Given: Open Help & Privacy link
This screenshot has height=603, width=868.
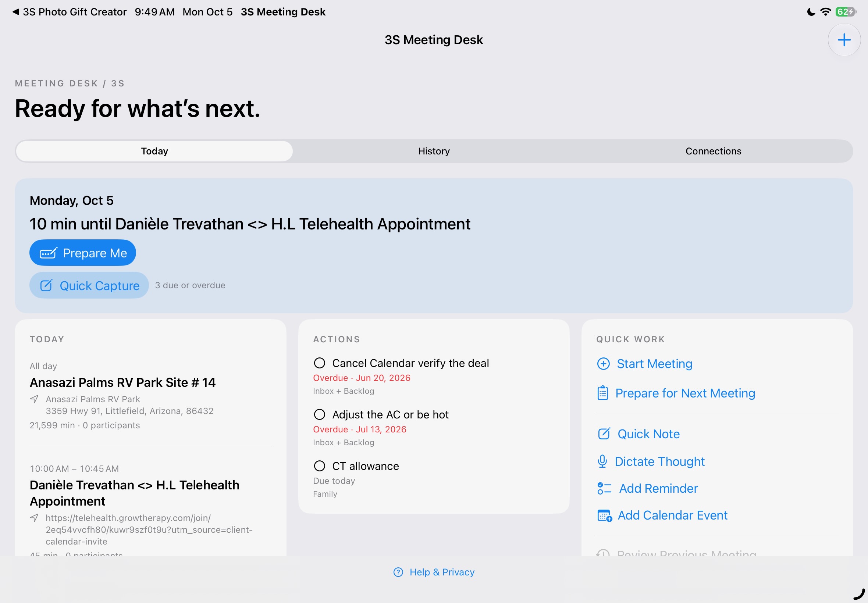Looking at the screenshot, I should (434, 572).
